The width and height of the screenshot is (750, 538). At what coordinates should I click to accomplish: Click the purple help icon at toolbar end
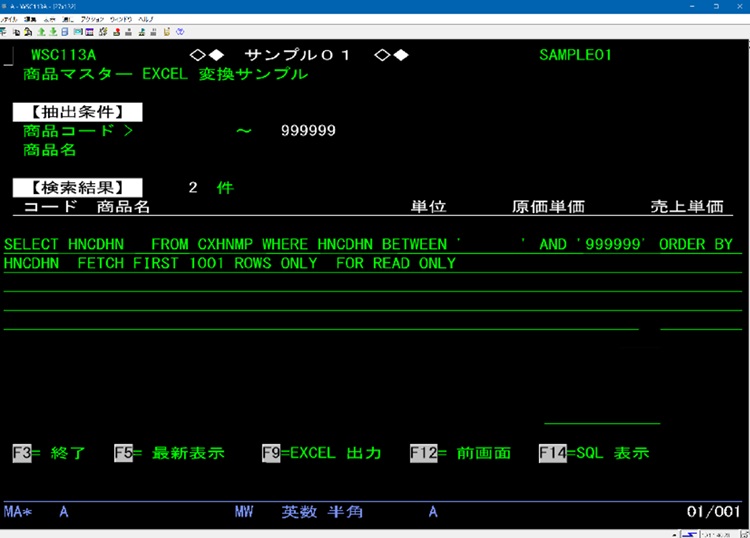point(180,32)
